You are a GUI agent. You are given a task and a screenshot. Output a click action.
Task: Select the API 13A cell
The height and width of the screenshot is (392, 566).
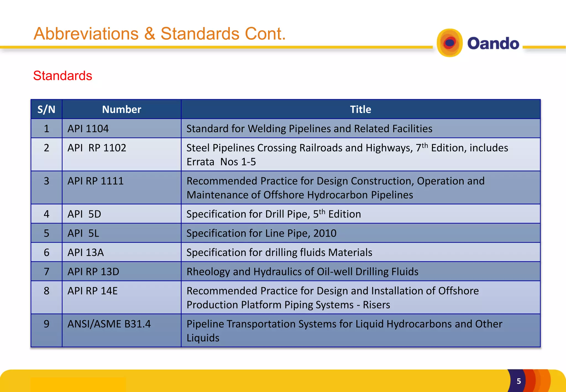pyautogui.click(x=86, y=252)
